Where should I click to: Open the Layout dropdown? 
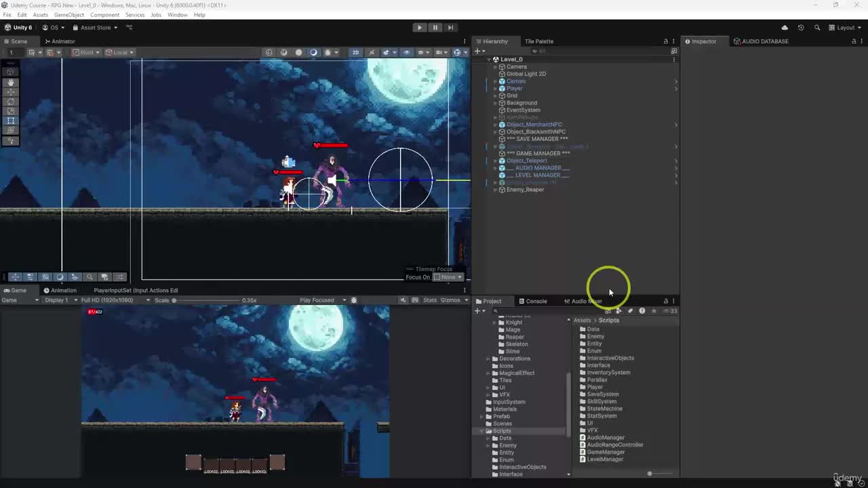tap(844, 28)
